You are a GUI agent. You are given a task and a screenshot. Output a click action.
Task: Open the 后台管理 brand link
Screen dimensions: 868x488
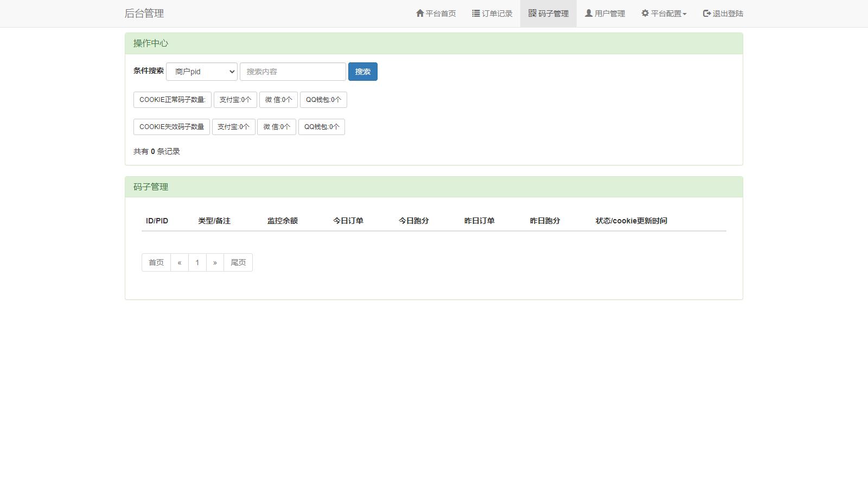coord(144,14)
